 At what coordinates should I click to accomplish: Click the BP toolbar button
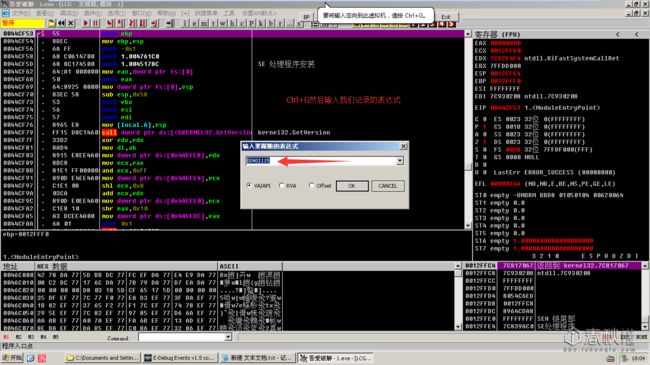tap(306, 17)
